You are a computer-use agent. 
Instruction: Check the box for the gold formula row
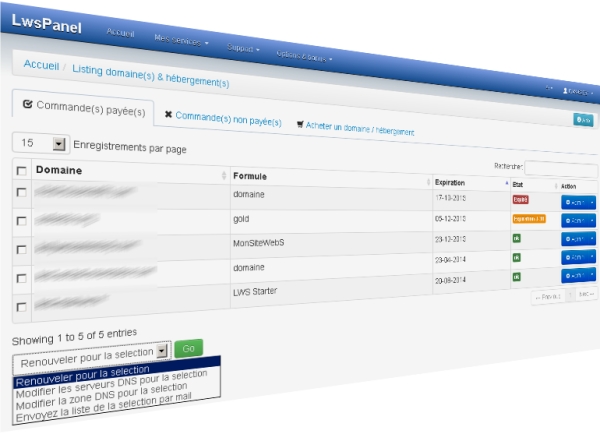click(x=22, y=220)
